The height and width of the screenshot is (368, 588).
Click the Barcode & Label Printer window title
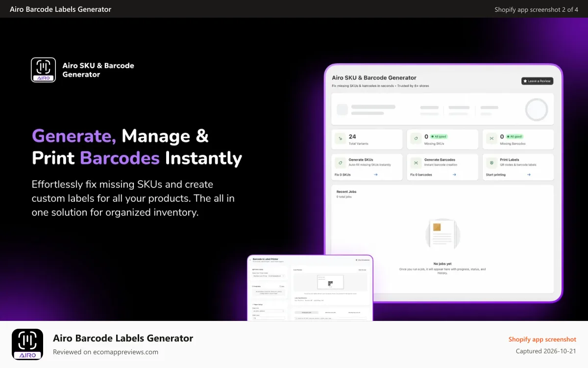coord(266,259)
